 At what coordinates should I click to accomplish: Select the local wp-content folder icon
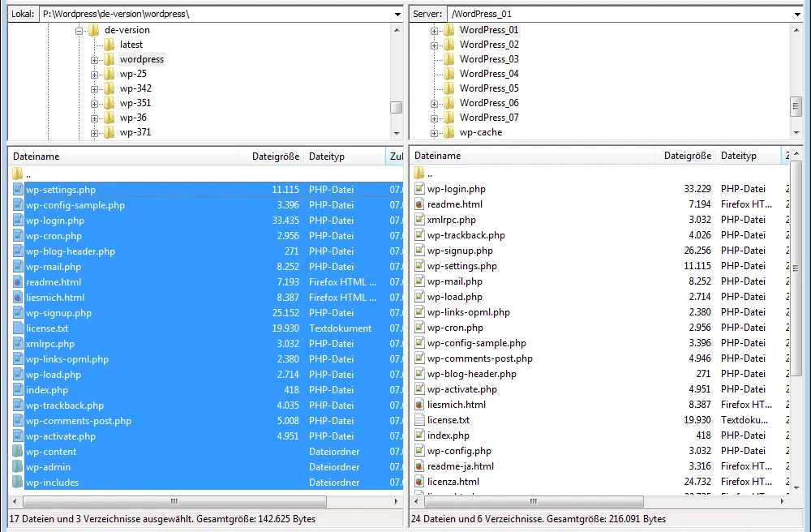click(x=18, y=452)
